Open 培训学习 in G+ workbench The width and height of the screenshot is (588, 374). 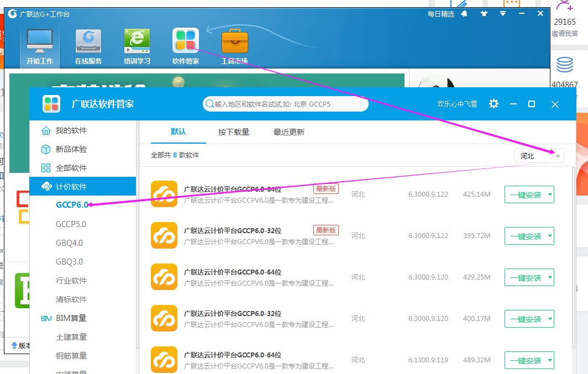(x=137, y=47)
